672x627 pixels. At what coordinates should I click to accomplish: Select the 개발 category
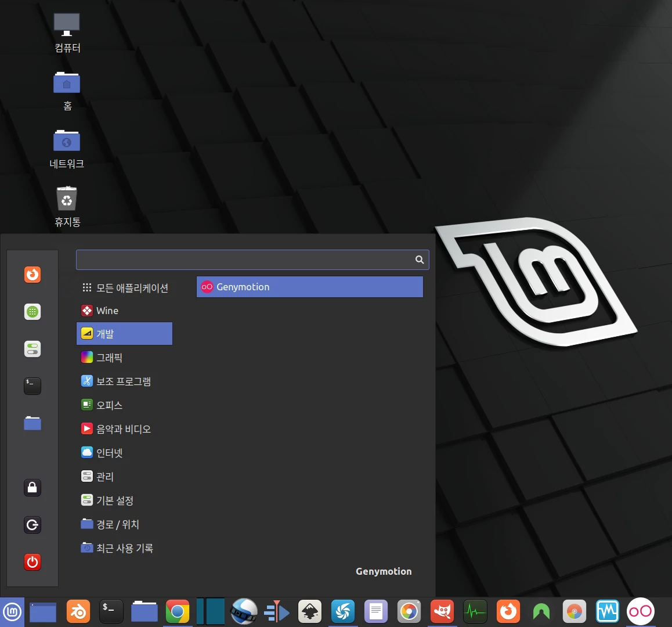[124, 334]
